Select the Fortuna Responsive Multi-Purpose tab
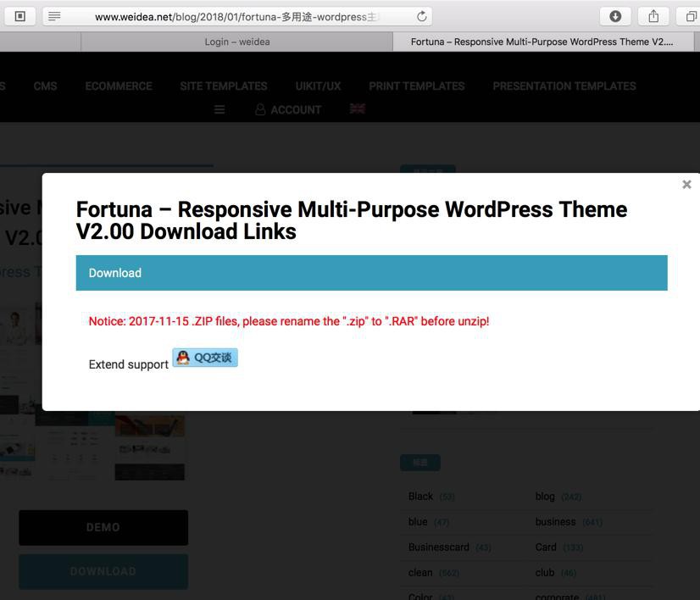 pos(543,42)
